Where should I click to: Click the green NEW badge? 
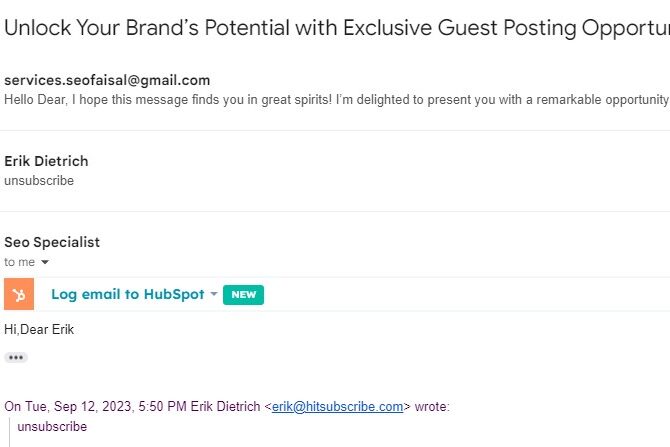point(243,294)
